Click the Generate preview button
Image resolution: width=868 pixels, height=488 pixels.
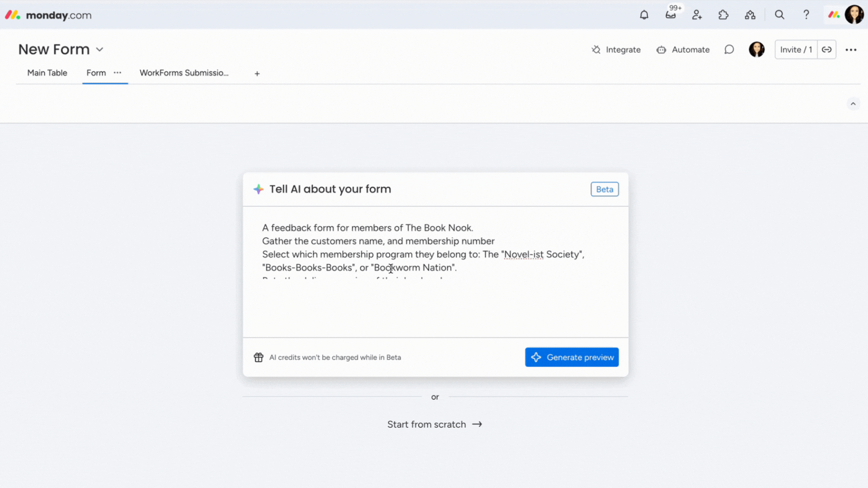572,357
